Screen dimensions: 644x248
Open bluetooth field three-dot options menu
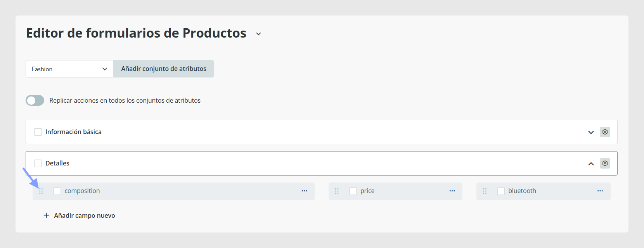(600, 191)
